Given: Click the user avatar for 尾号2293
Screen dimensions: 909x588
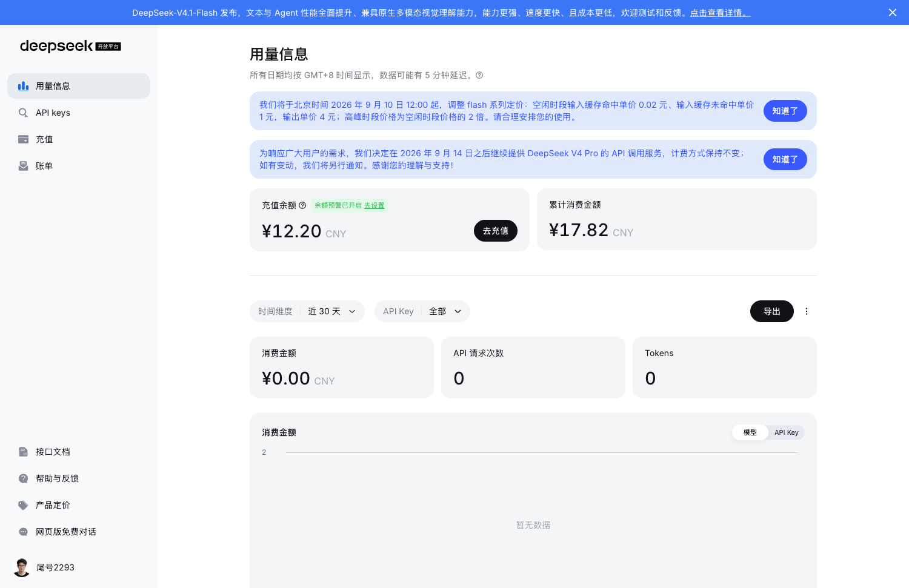Looking at the screenshot, I should click(22, 567).
